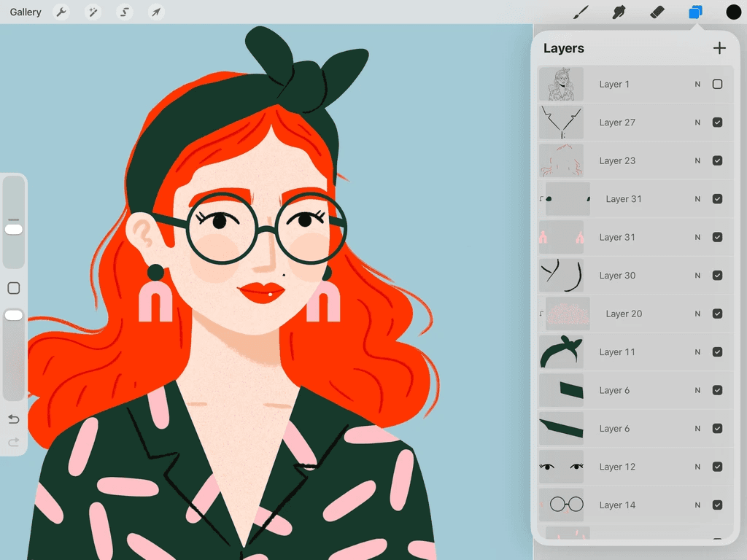Click the "Layer 23" name
This screenshot has width=747, height=560.
[617, 160]
